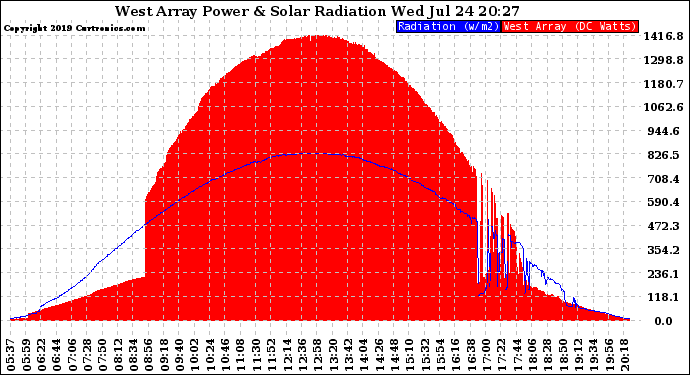Screen dimensions: 690x375
Task: Click the x-axis time label 10:24
Action: coord(210,355)
